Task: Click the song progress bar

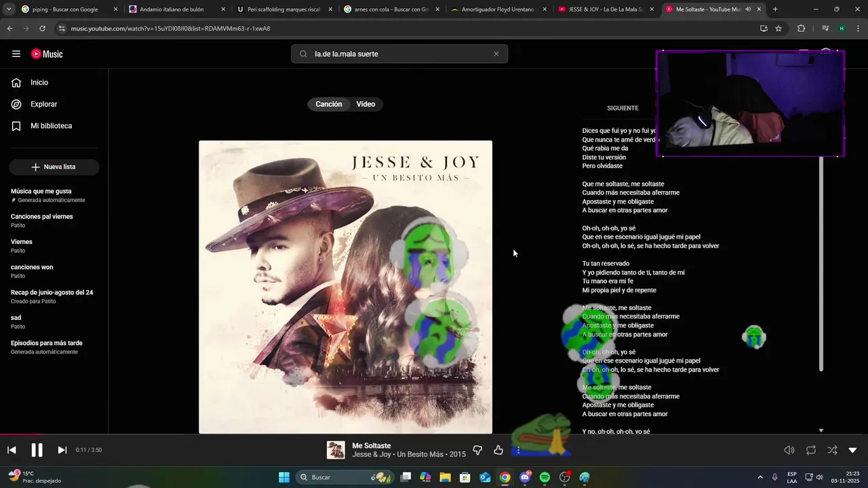Action: pyautogui.click(x=434, y=434)
